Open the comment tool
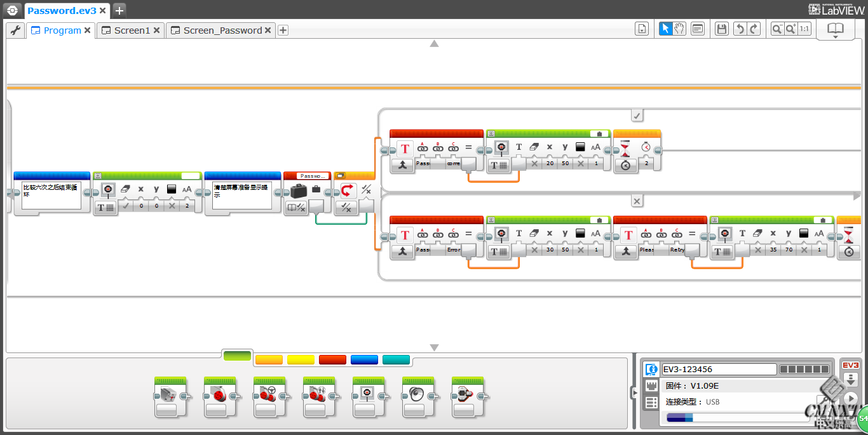 click(x=698, y=29)
